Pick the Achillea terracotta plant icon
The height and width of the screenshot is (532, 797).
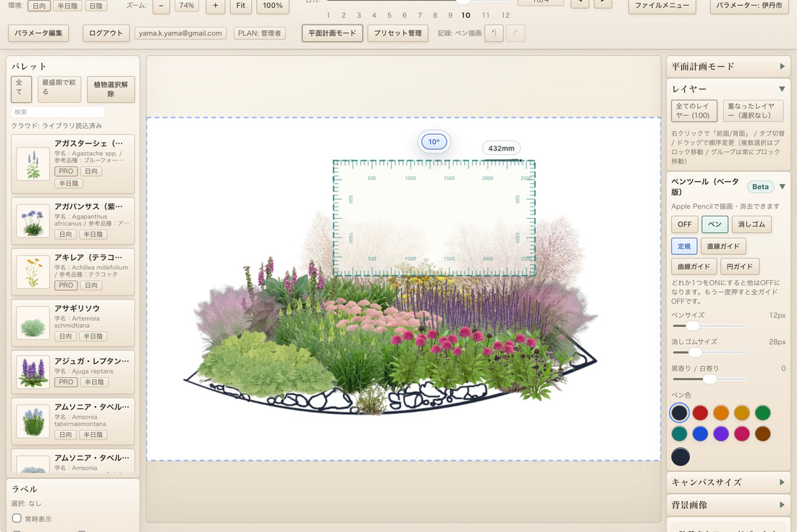[x=33, y=271]
